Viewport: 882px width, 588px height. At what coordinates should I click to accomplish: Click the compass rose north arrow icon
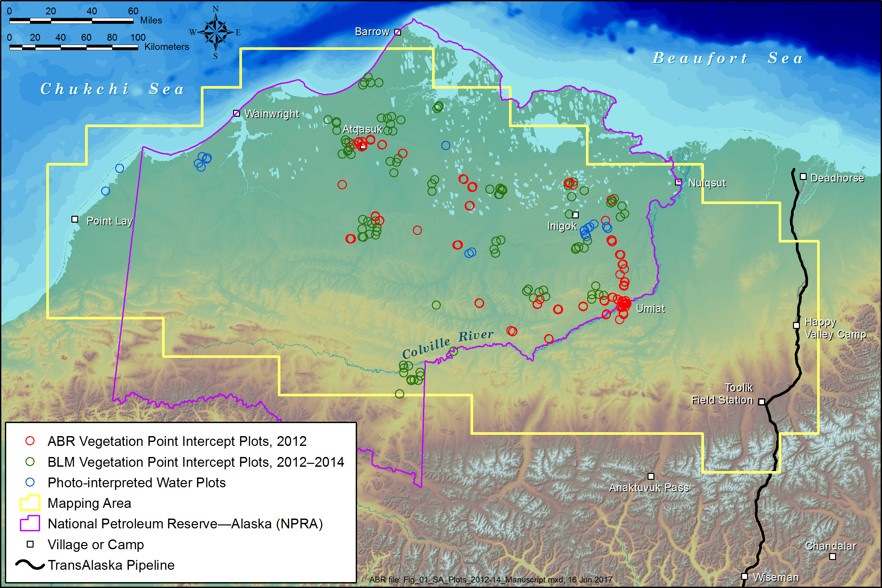tap(215, 32)
